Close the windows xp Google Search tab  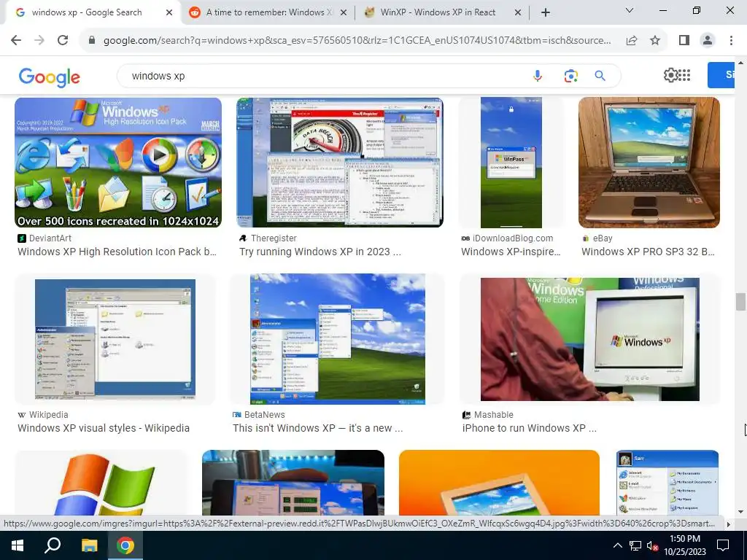[169, 12]
